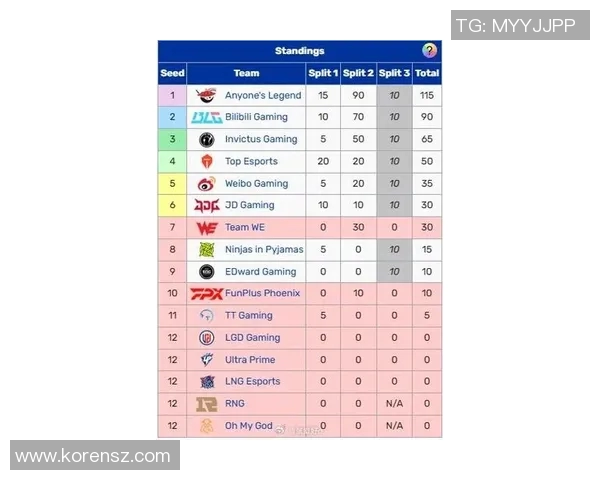Click the Seed column header

pos(172,73)
